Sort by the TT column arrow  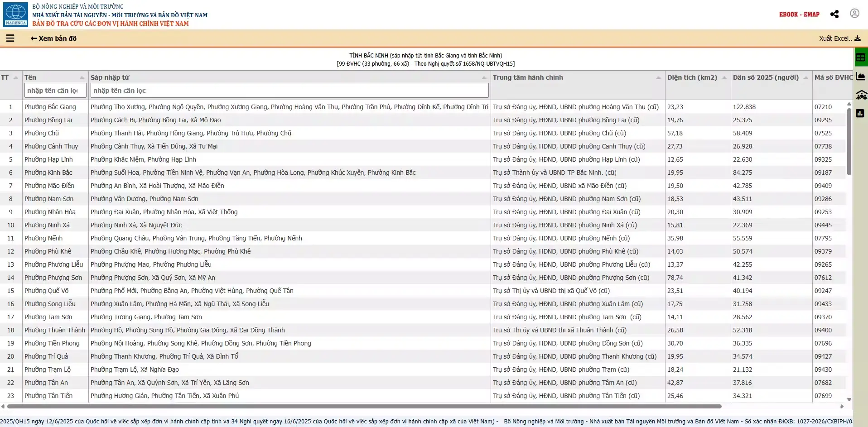pos(16,77)
